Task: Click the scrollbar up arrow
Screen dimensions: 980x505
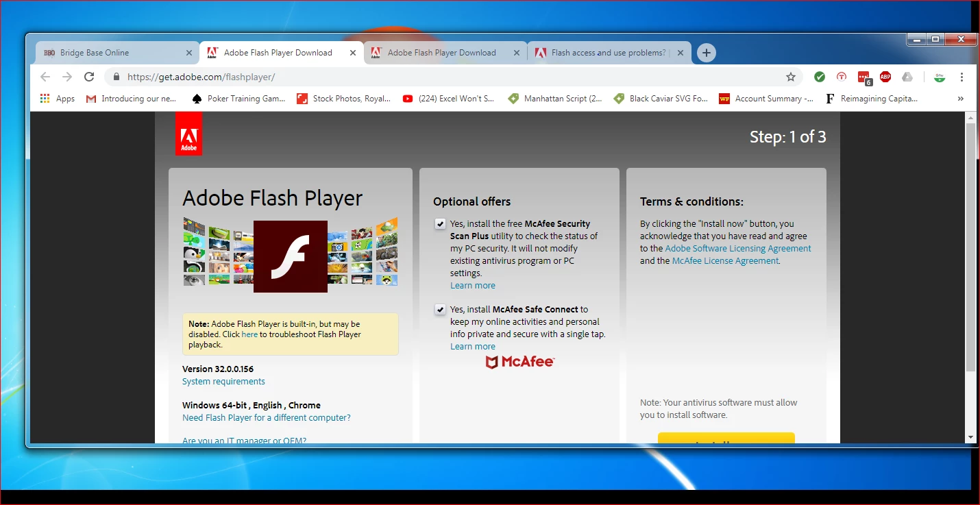Action: 970,118
